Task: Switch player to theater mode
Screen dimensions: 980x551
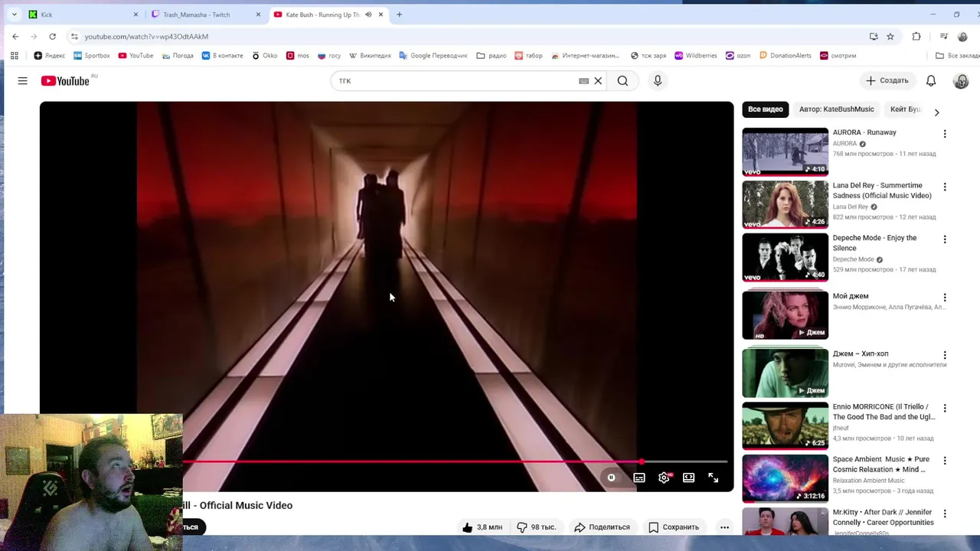Action: click(x=688, y=478)
